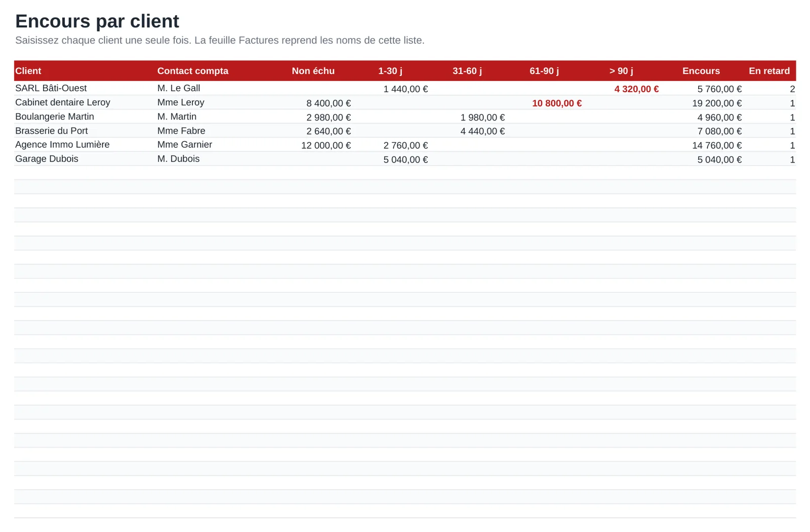Click the client cell 'Garage Dubois'
810x532 pixels.
tap(47, 158)
